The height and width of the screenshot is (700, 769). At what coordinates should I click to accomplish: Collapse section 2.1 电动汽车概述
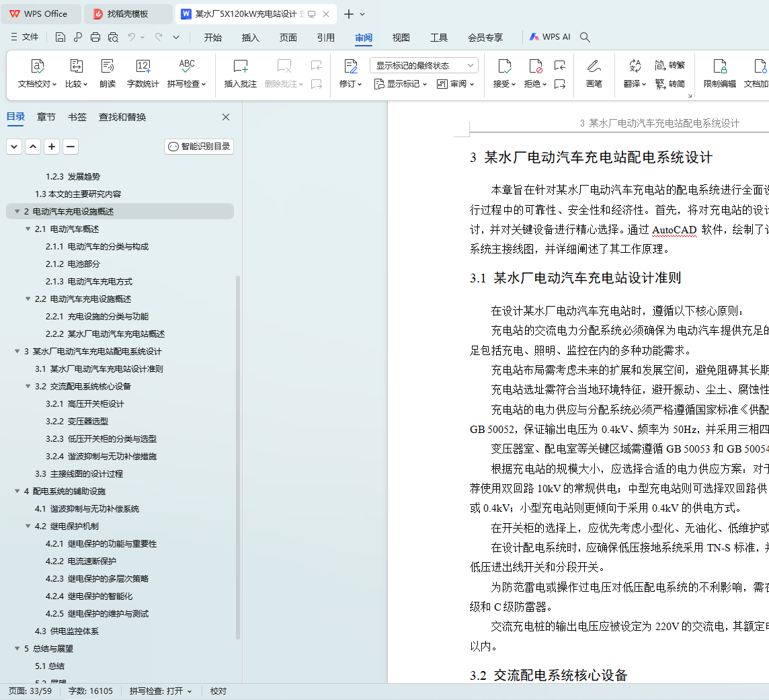[28, 229]
